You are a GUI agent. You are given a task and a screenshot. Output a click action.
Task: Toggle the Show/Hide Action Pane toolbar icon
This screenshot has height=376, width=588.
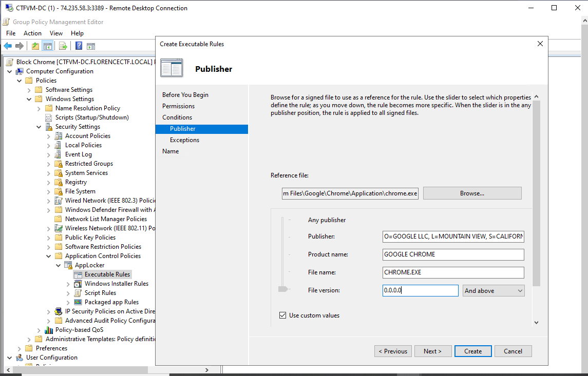pyautogui.click(x=91, y=47)
